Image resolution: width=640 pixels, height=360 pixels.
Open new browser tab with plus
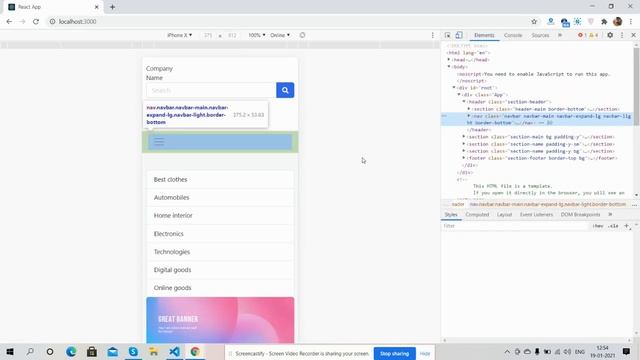112,7
